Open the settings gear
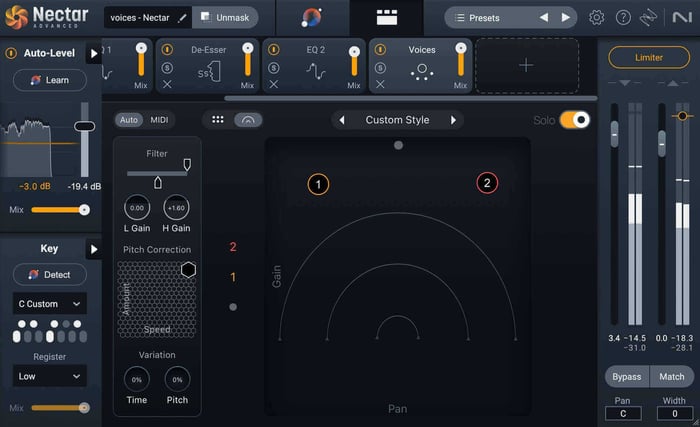The height and width of the screenshot is (427, 700). pos(596,18)
